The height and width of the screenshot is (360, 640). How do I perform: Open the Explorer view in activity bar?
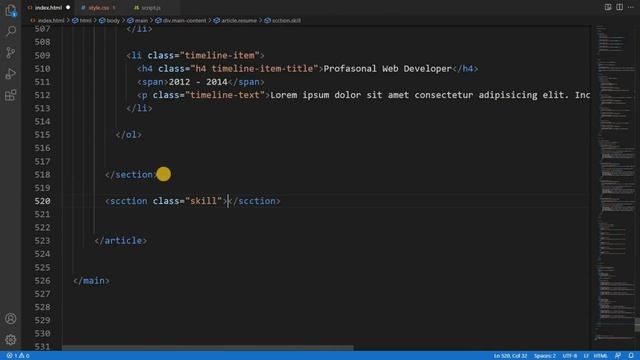[x=11, y=10]
